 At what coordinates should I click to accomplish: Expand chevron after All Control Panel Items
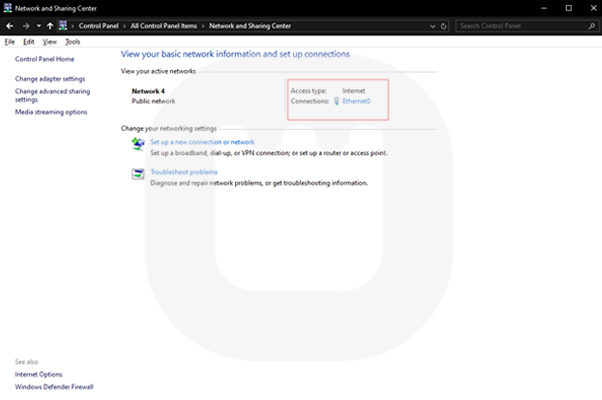coord(204,25)
